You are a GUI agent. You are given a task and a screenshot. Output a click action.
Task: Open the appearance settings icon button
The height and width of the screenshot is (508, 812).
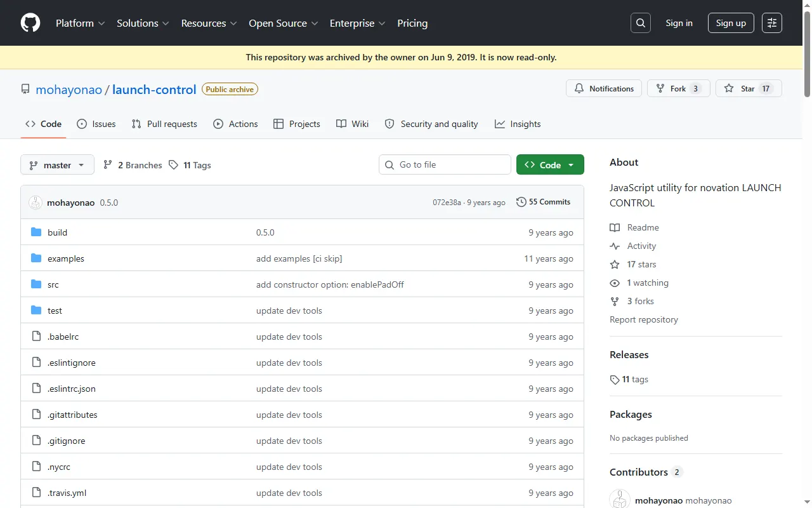point(772,23)
